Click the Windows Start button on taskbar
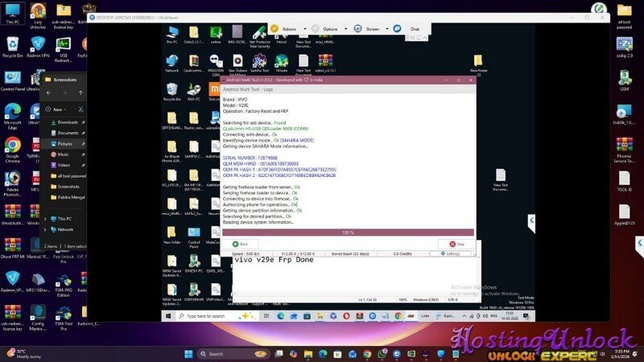The height and width of the screenshot is (362, 644). tap(187, 353)
